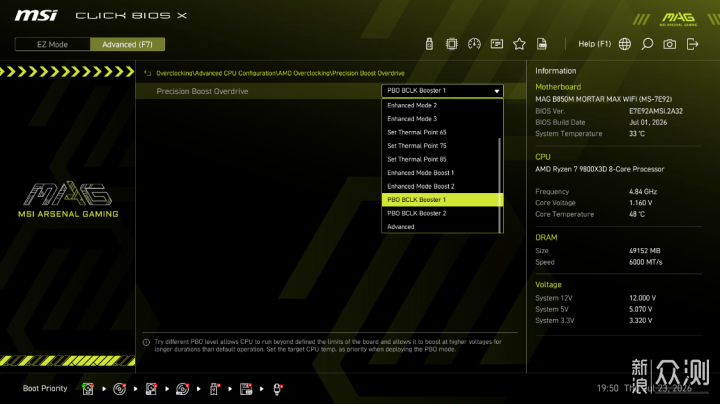Open Help (F1)
720x404 pixels.
point(595,44)
